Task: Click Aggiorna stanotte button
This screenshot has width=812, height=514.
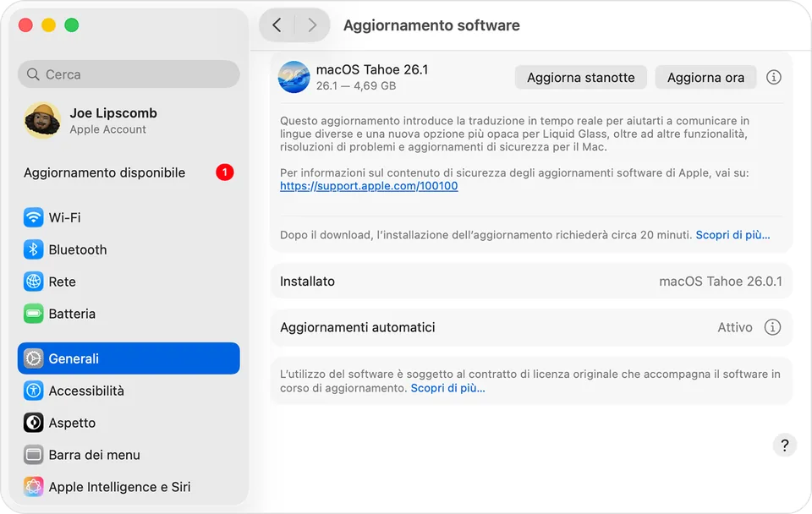Action: coord(580,77)
